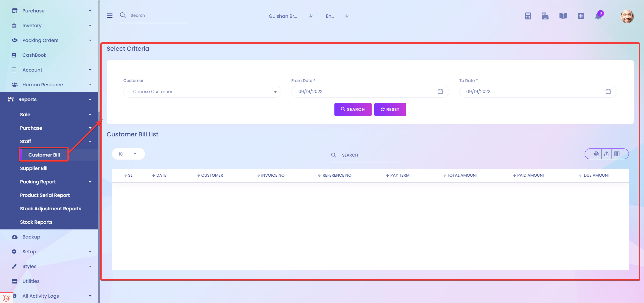
Task: Sort table by CUSTOMER column
Action: [210, 175]
